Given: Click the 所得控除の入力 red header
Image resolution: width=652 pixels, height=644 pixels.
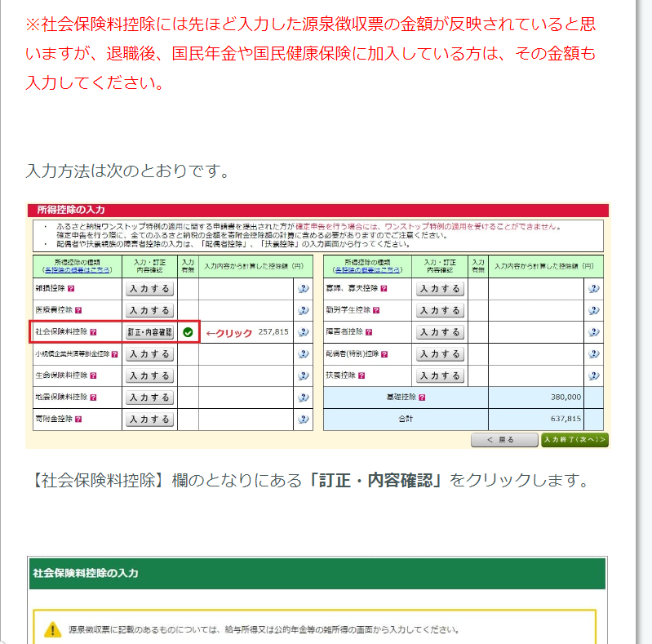Looking at the screenshot, I should click(318, 210).
